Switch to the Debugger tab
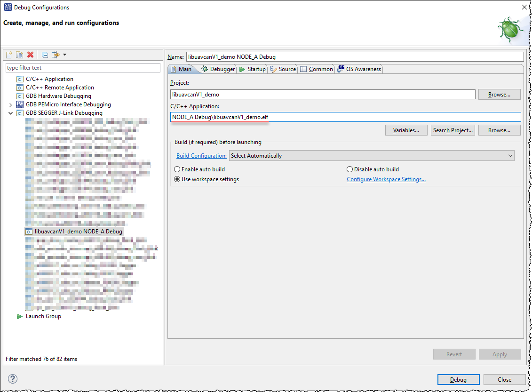The image size is (532, 392). (218, 69)
